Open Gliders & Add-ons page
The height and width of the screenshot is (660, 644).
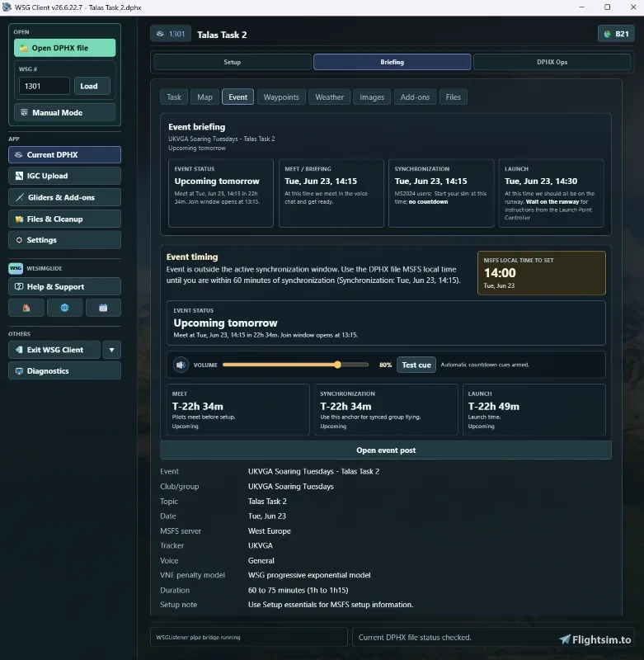(x=64, y=197)
